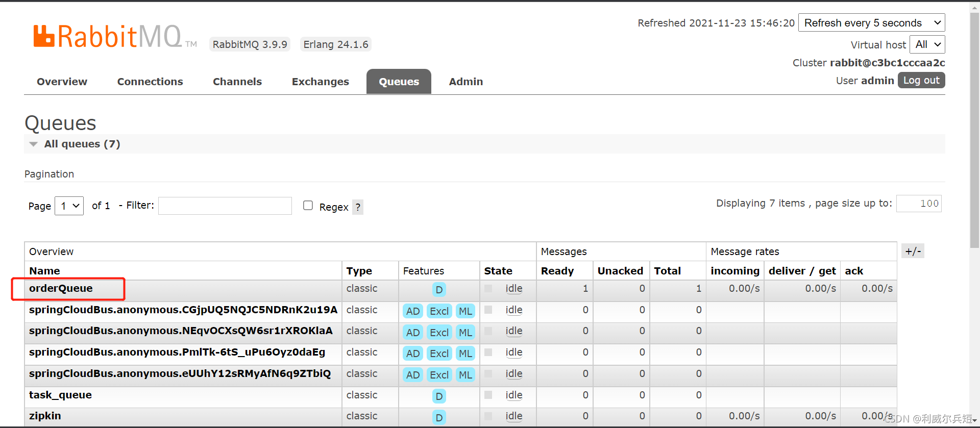
Task: Click ML badge in the CGjpUQ5NQJC5NDRnK2u19A row
Action: 465,311
